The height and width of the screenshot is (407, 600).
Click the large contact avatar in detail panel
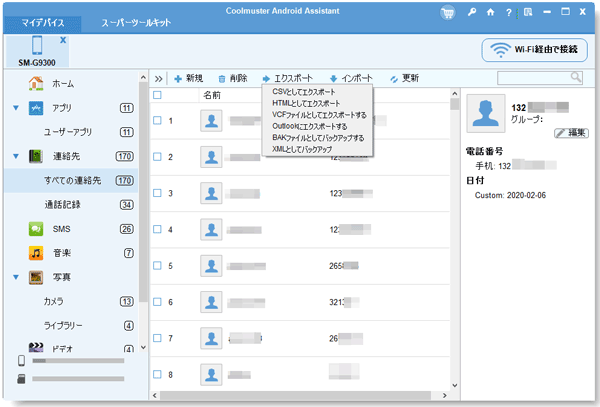pyautogui.click(x=486, y=114)
